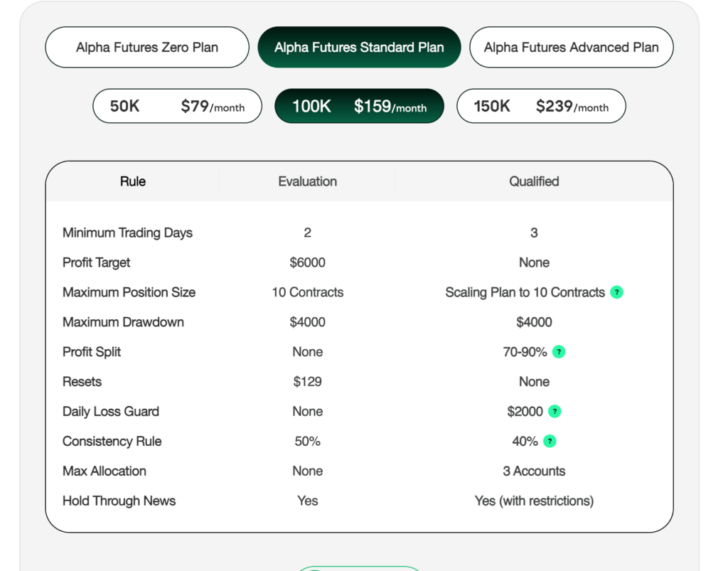The image size is (728, 571).
Task: Click the Hold Through News row label
Action: pyautogui.click(x=119, y=501)
